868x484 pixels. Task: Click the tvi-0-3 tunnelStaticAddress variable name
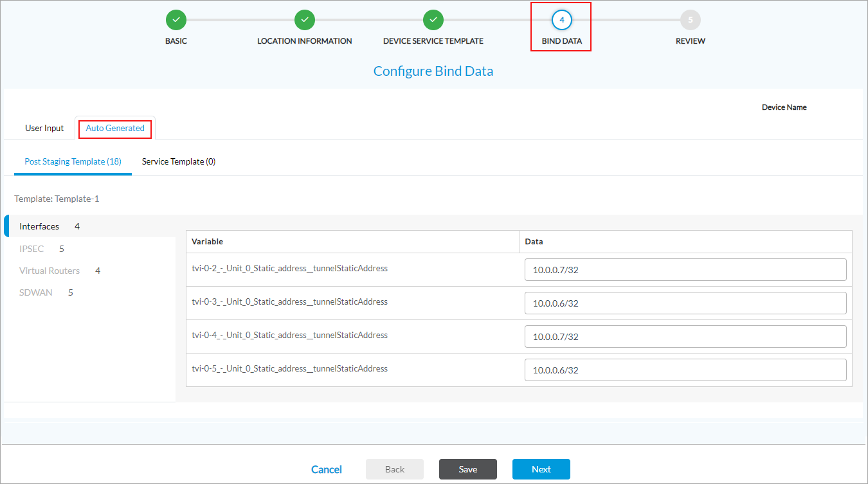[x=290, y=301]
